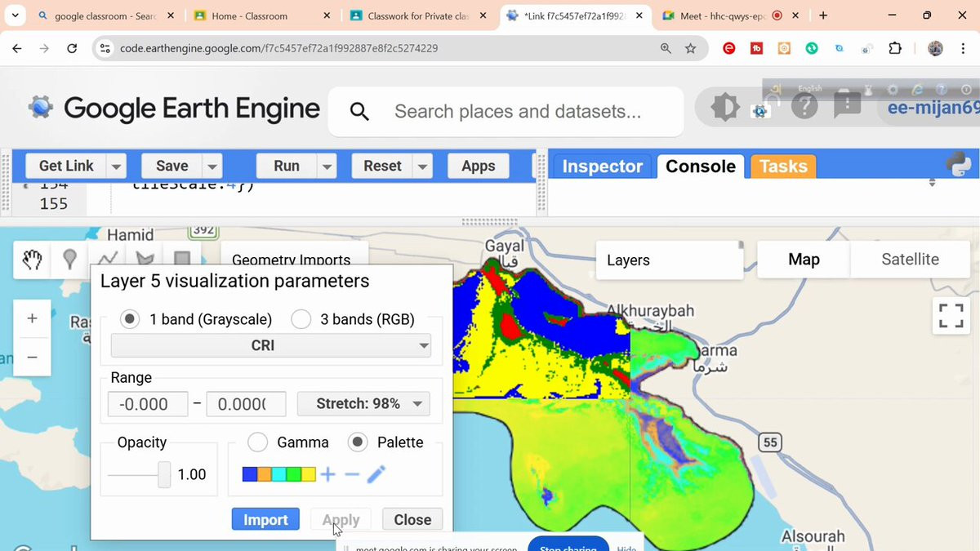Select 3 bands (RGB) radio button
This screenshot has width=980, height=551.
click(301, 319)
